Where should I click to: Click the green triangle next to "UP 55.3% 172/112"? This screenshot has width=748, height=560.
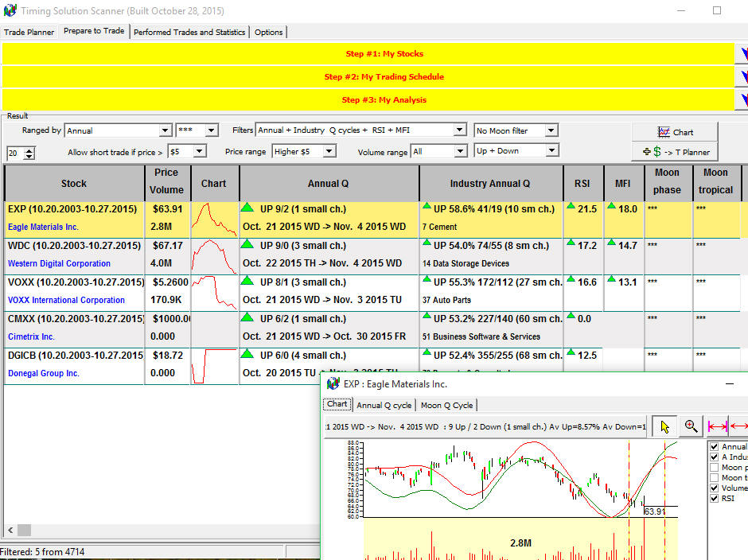(x=427, y=279)
